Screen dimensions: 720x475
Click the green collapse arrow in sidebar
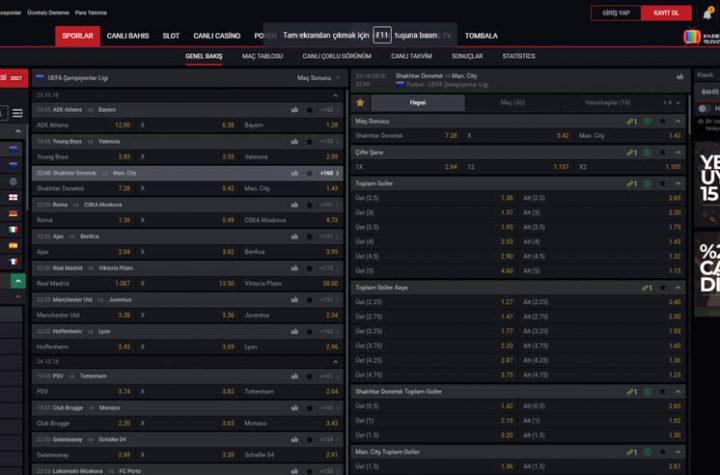click(x=18, y=281)
